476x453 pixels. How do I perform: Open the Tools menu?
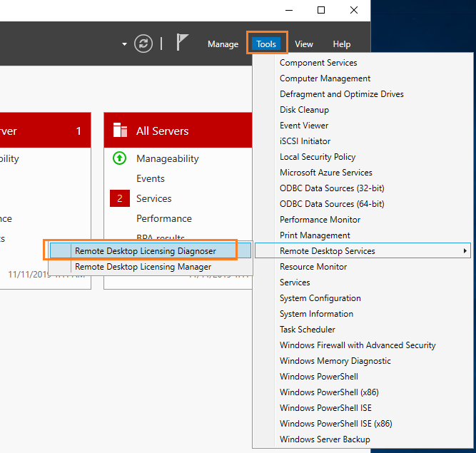(x=266, y=44)
